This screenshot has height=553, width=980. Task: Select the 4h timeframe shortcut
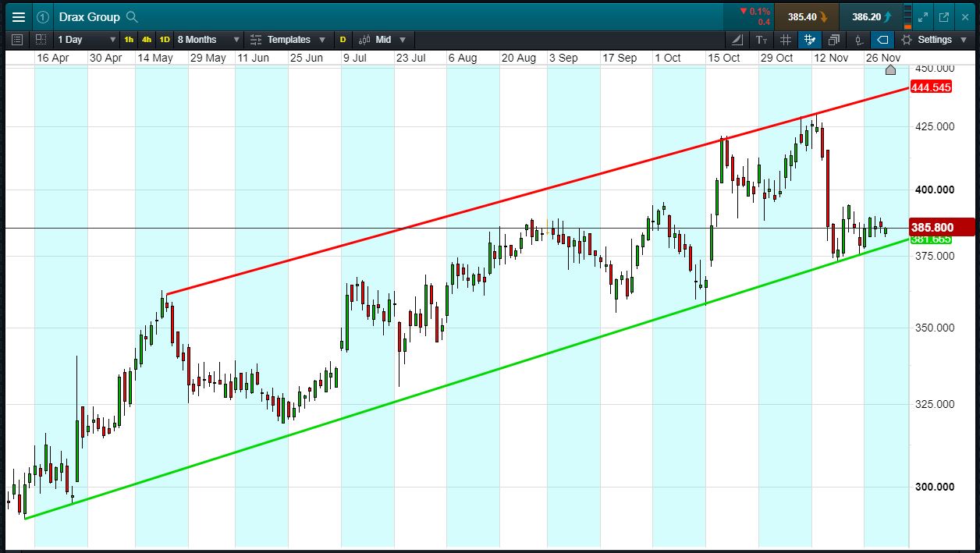pos(147,39)
